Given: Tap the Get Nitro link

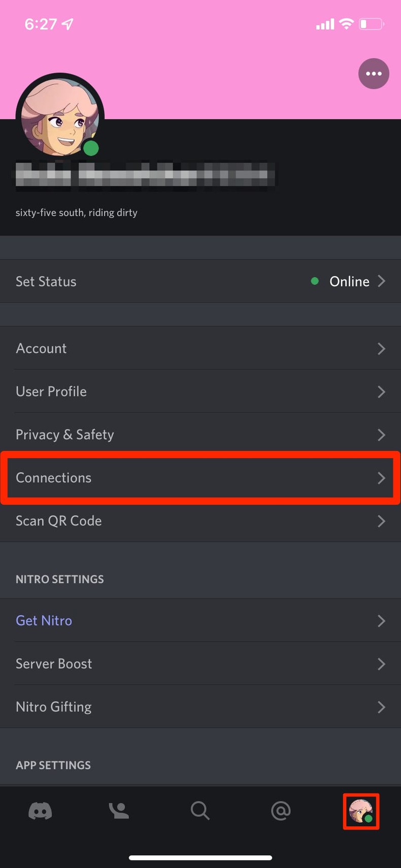Looking at the screenshot, I should click(x=44, y=620).
